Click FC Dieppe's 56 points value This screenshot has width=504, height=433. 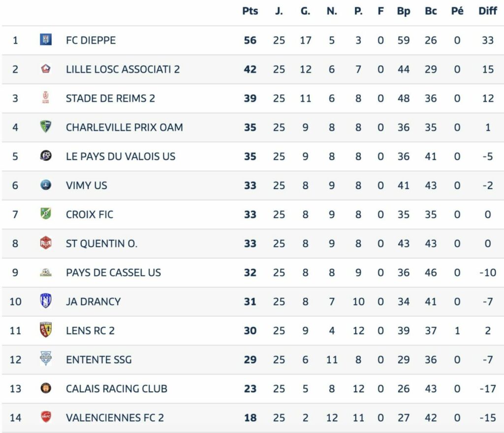point(250,40)
